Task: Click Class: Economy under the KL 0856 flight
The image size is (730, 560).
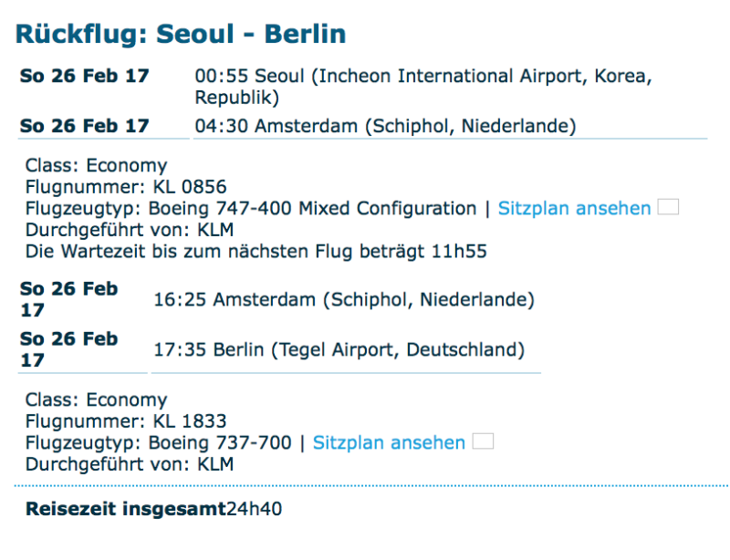Action: 96,166
